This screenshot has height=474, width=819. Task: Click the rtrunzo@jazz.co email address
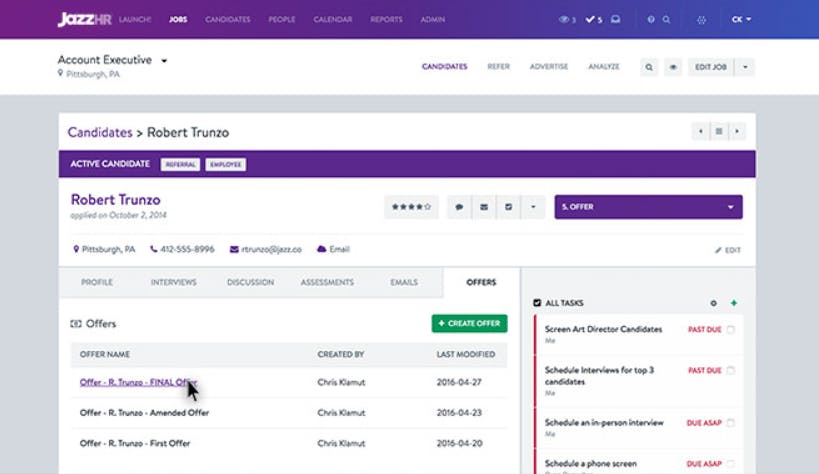coord(266,249)
